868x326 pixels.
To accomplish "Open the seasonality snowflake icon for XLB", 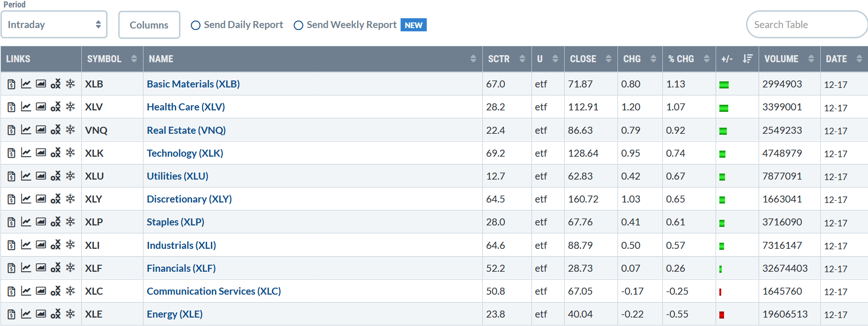I will point(71,84).
